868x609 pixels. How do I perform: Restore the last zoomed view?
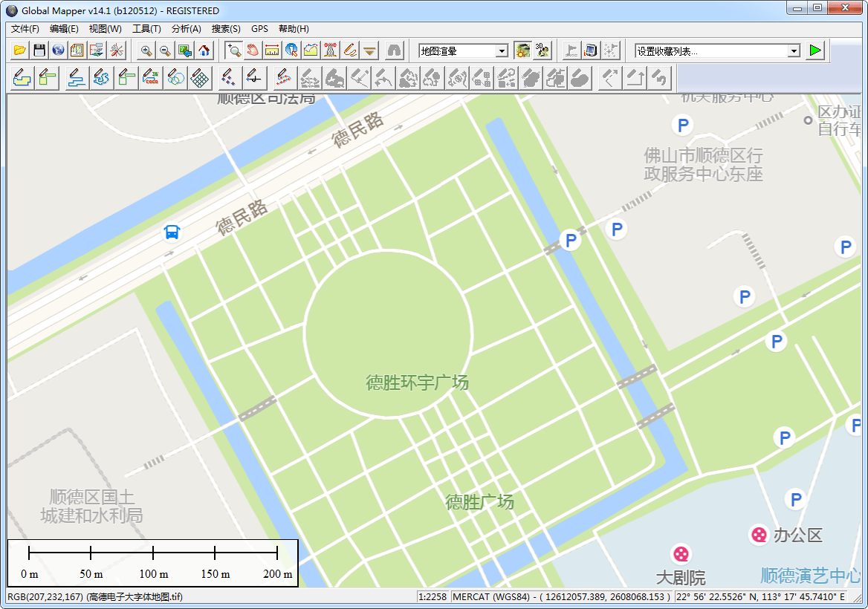[184, 51]
